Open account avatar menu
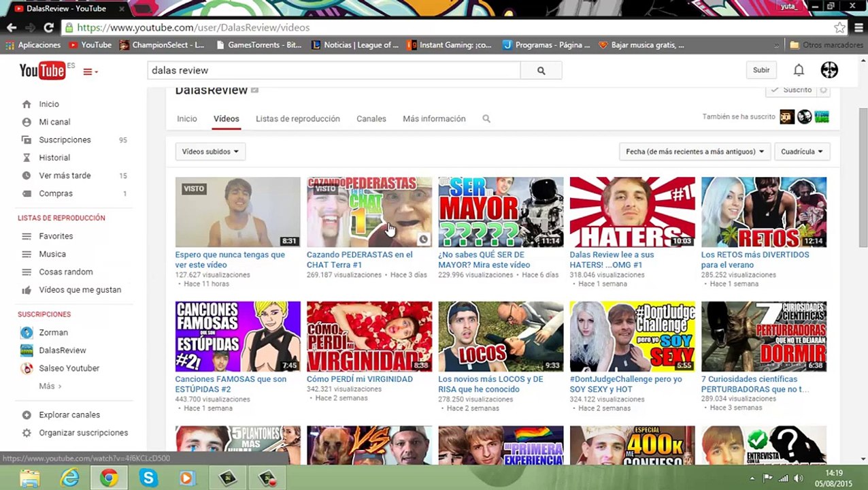Screen dimensions: 868x490 [x=829, y=69]
